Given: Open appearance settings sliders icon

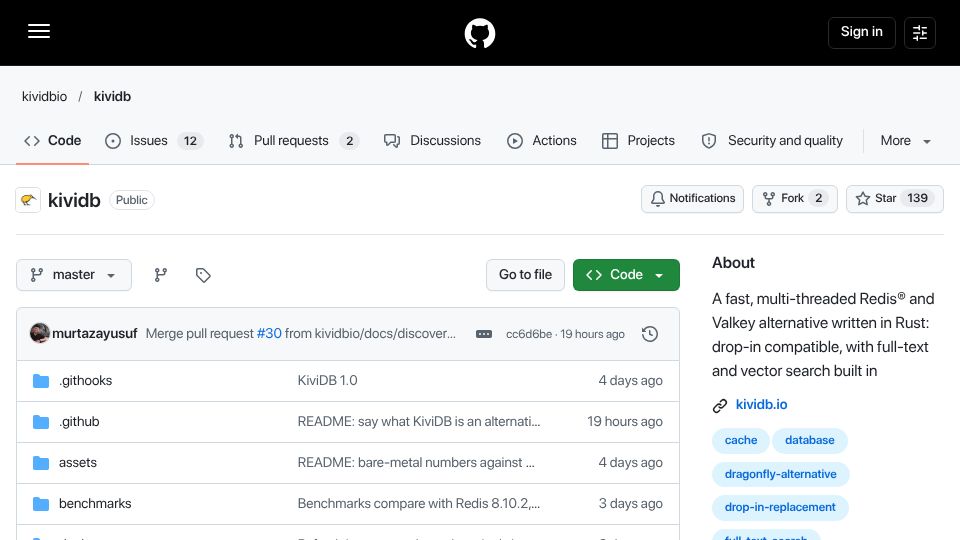Looking at the screenshot, I should pos(920,32).
